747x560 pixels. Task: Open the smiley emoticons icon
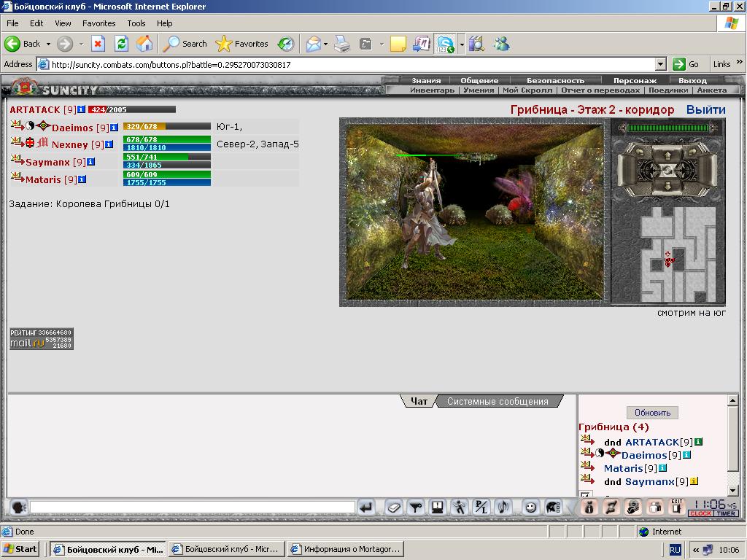[530, 507]
